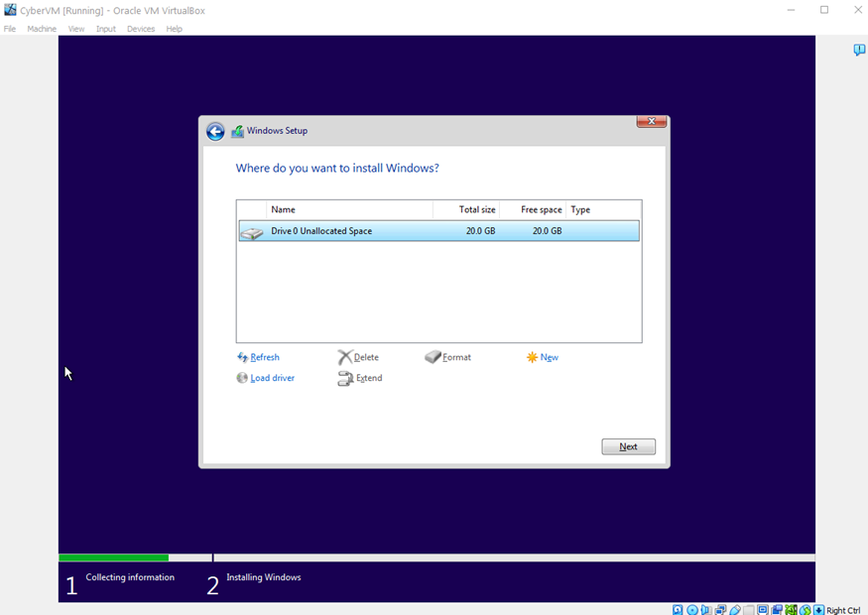Click the audio speaker status icon
Viewport: 868px width, 615px height.
click(x=706, y=610)
